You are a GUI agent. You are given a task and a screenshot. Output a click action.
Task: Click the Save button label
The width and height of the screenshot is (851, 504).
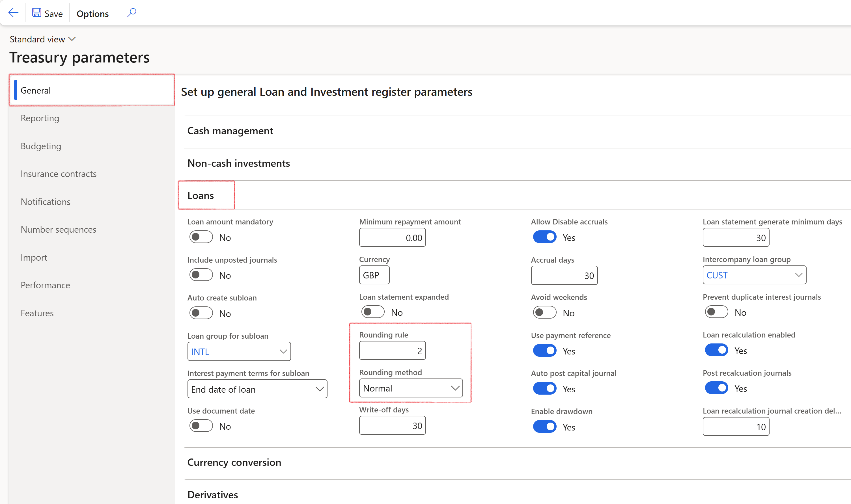pyautogui.click(x=54, y=14)
